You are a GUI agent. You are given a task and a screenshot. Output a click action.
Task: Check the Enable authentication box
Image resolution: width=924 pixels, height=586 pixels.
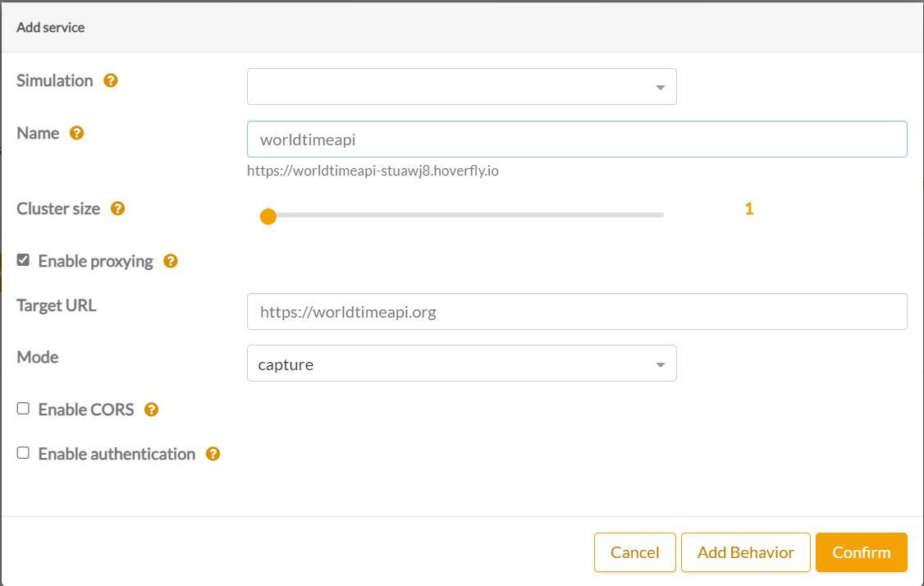coord(24,453)
